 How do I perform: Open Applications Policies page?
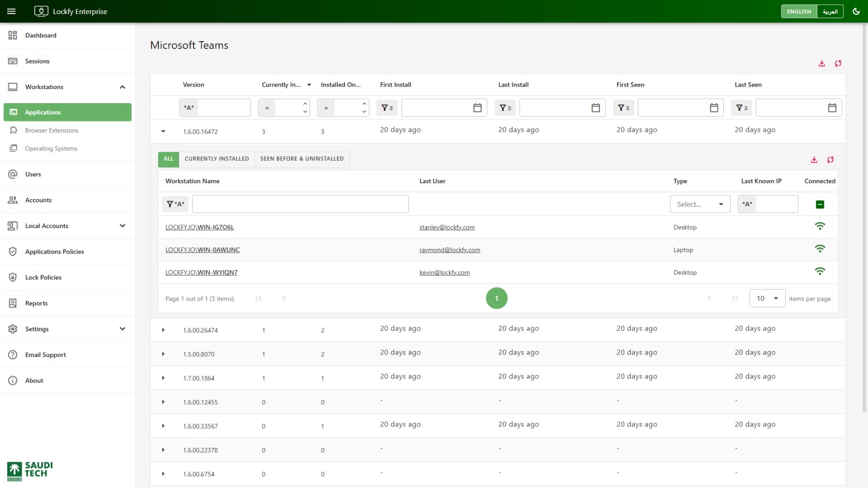tap(67, 252)
